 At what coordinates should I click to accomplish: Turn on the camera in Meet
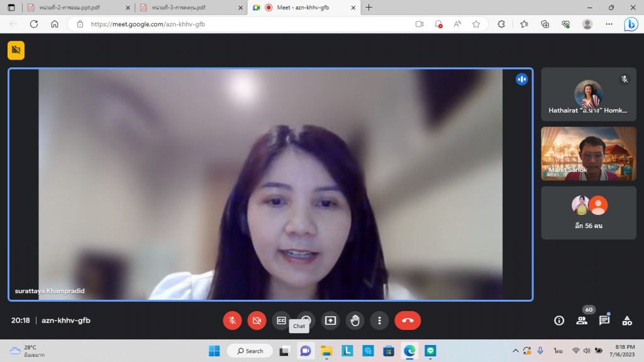click(257, 321)
